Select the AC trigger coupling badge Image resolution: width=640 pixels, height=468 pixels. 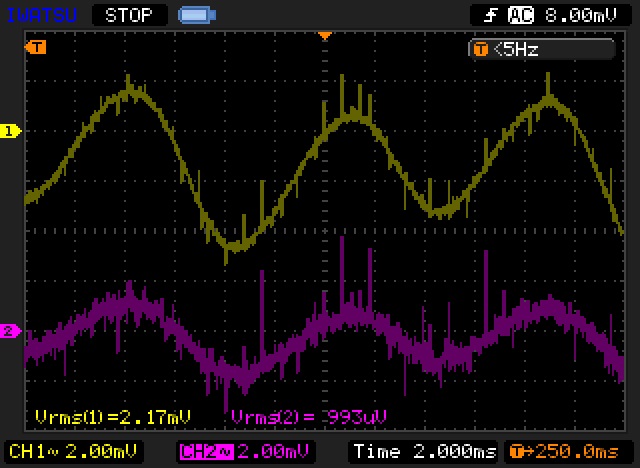click(520, 16)
